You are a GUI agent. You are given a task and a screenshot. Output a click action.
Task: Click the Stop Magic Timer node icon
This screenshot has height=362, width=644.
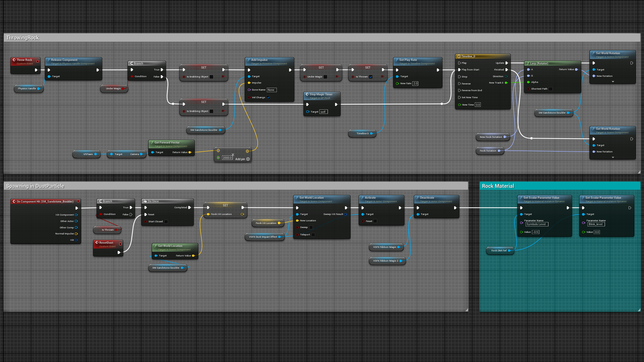[x=307, y=94]
